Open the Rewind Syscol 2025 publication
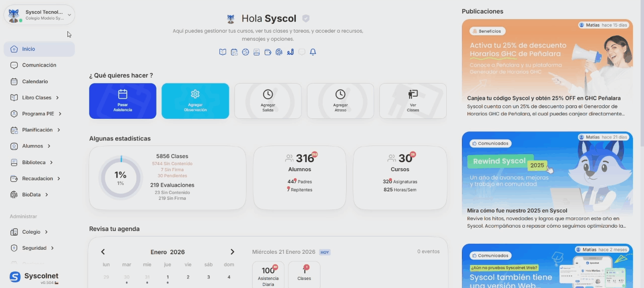644x288 pixels. [x=547, y=182]
